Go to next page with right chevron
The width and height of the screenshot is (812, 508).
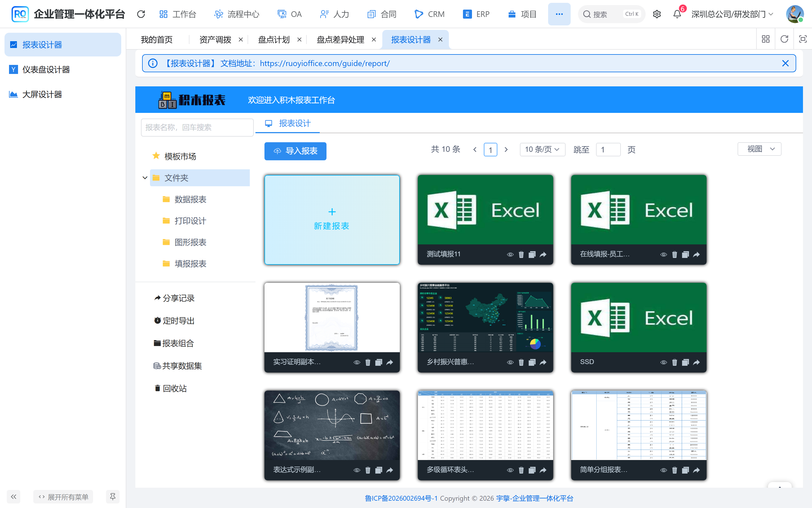(x=506, y=149)
